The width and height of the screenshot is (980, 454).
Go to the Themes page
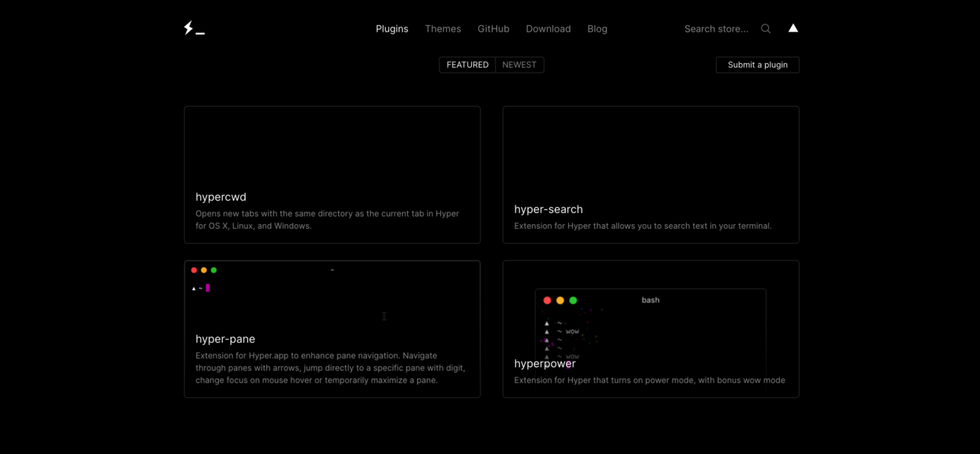[x=443, y=28]
